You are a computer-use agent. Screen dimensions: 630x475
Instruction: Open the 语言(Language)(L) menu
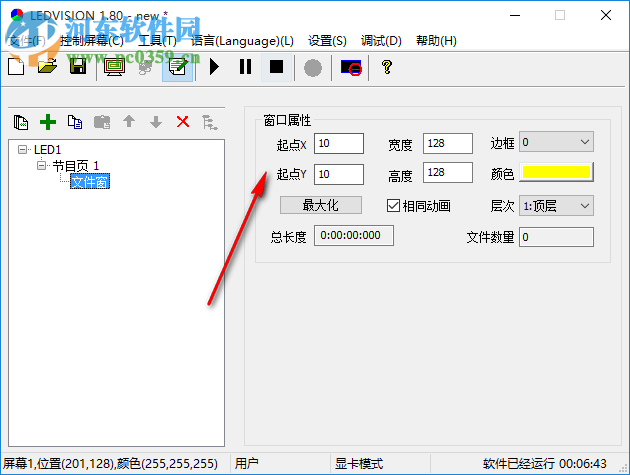point(242,41)
